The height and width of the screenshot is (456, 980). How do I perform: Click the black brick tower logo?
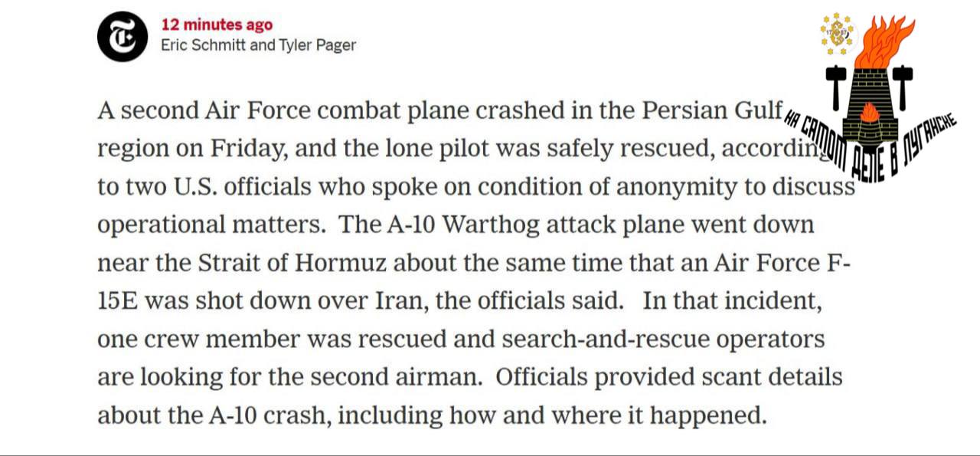(870, 103)
